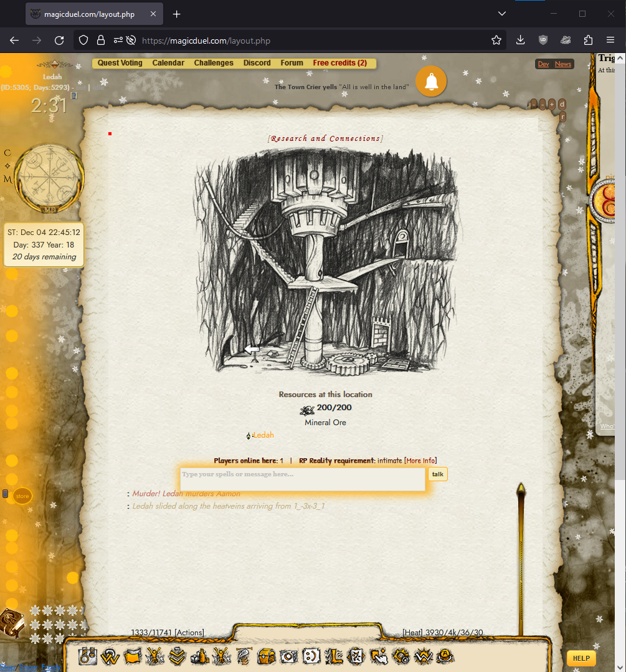
Task: Click the page vertical scrollbar
Action: [620, 271]
